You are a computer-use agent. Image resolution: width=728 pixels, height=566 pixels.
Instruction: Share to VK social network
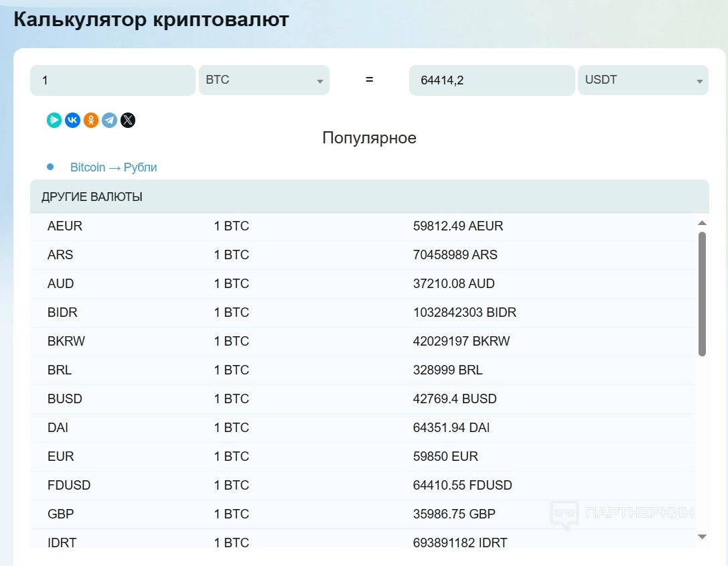[72, 121]
